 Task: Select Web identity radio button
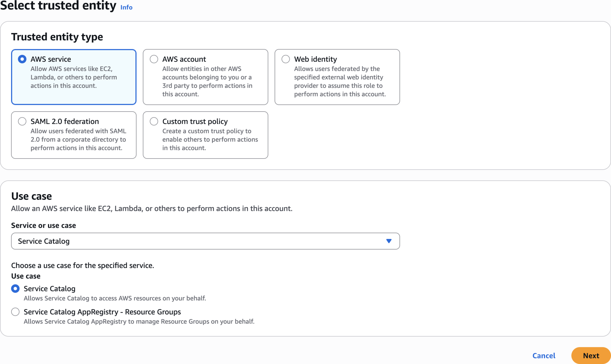(x=286, y=59)
